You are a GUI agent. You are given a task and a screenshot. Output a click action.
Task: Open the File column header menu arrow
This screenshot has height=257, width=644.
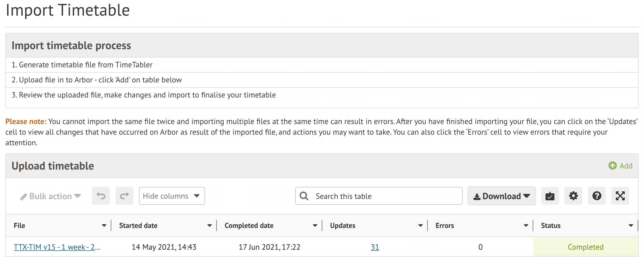104,225
